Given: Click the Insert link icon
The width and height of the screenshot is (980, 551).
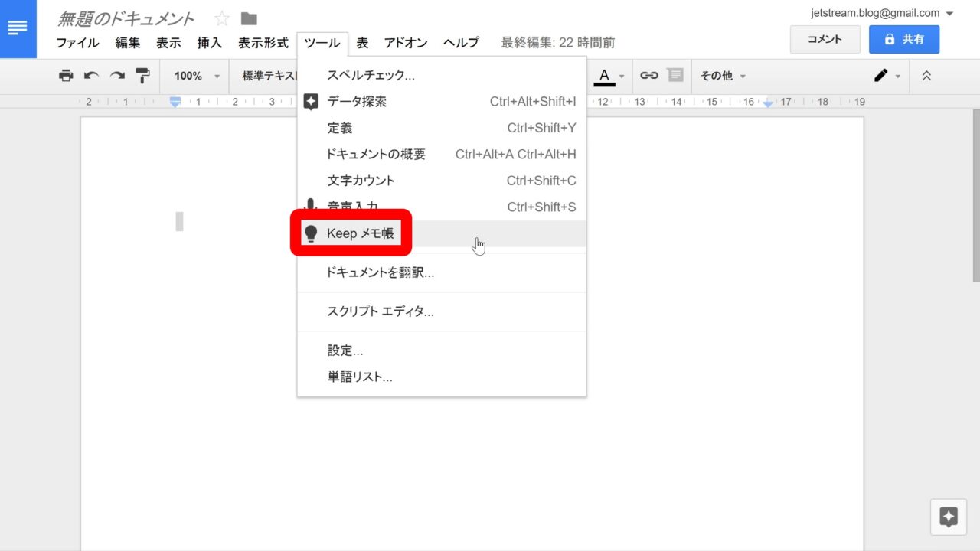Looking at the screenshot, I should pyautogui.click(x=649, y=75).
